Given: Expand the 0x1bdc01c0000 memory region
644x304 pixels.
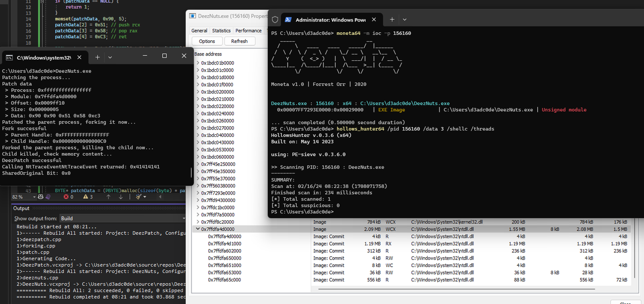Looking at the screenshot, I should pos(197,70).
